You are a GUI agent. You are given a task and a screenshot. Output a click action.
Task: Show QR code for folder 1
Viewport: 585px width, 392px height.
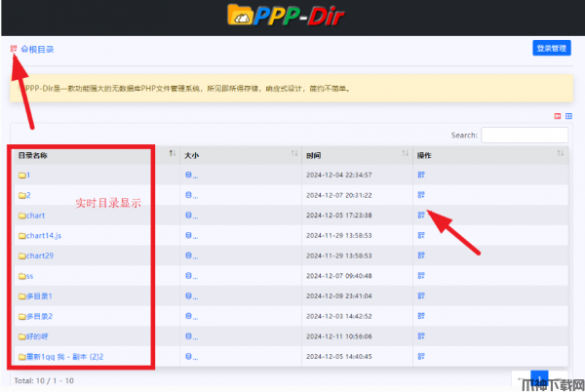(421, 175)
